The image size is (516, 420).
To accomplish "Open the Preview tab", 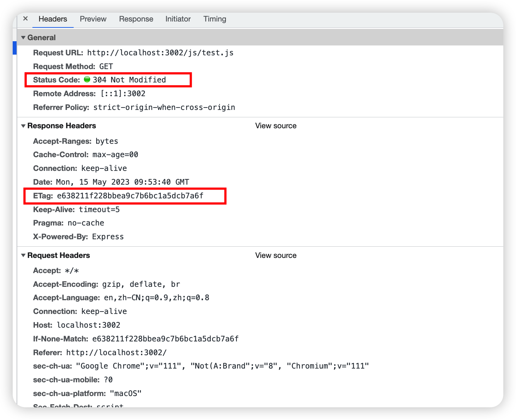I will point(93,19).
